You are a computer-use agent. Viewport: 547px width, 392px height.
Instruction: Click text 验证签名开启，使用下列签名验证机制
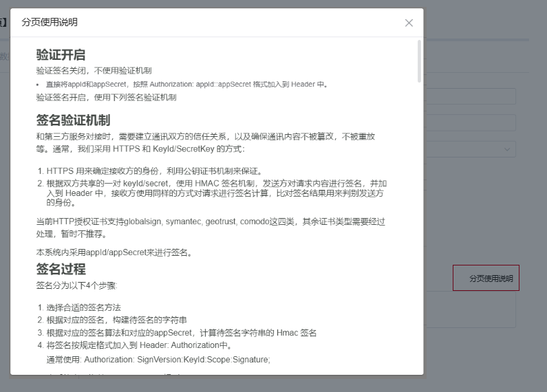click(106, 98)
